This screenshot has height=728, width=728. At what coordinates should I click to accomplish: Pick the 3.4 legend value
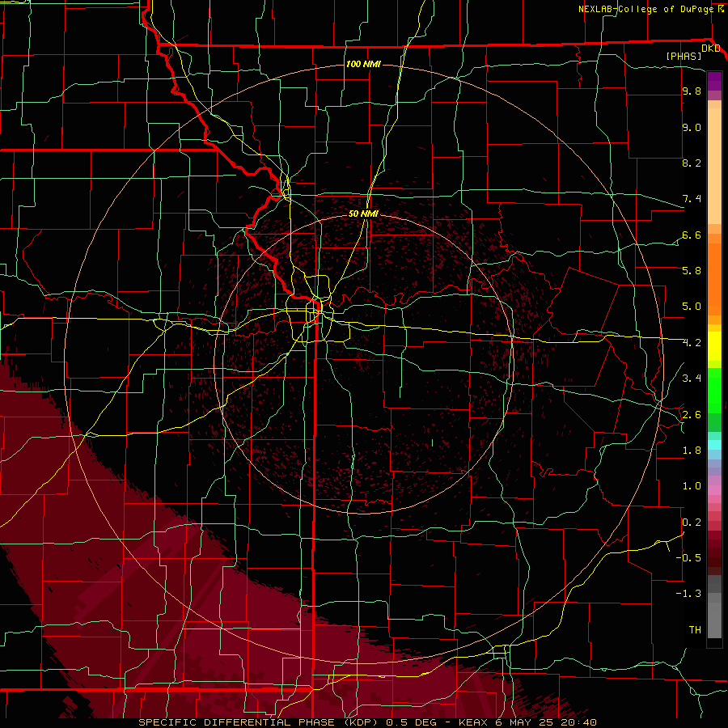tap(692, 379)
